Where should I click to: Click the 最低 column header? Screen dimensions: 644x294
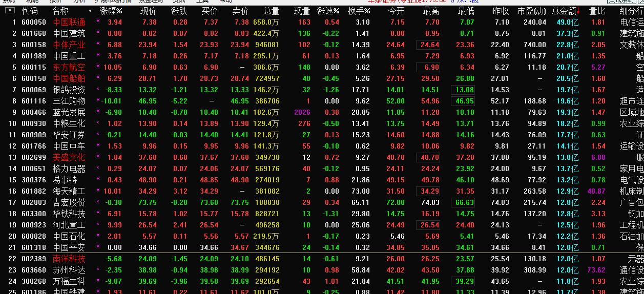[466, 11]
